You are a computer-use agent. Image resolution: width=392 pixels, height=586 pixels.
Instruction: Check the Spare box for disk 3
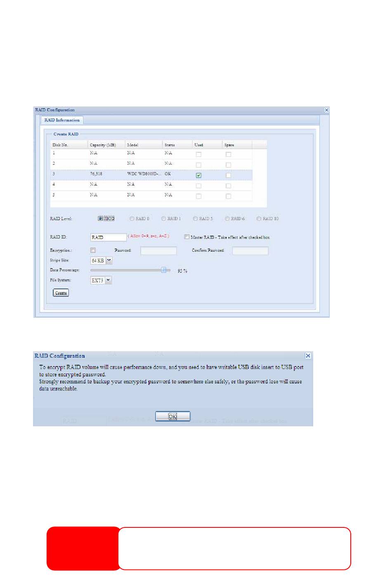228,175
